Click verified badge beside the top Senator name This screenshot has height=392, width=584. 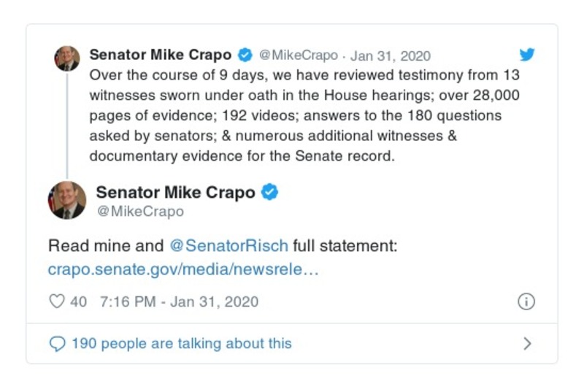(x=245, y=55)
